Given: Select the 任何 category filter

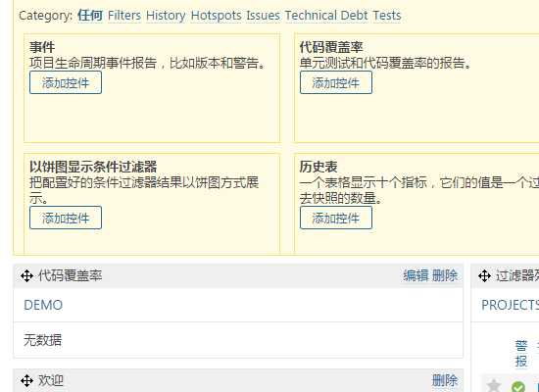Looking at the screenshot, I should [x=90, y=16].
